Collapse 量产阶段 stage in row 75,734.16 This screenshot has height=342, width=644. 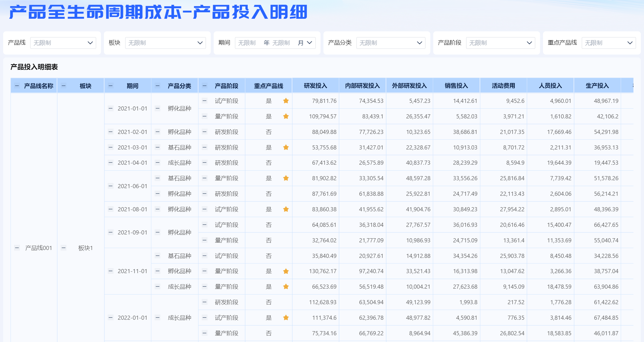click(x=205, y=333)
